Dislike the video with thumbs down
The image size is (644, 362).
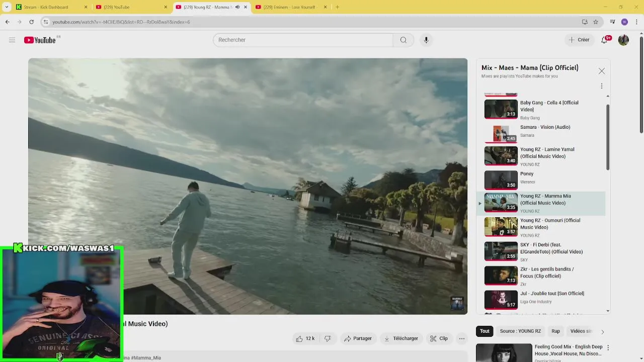coord(328,338)
